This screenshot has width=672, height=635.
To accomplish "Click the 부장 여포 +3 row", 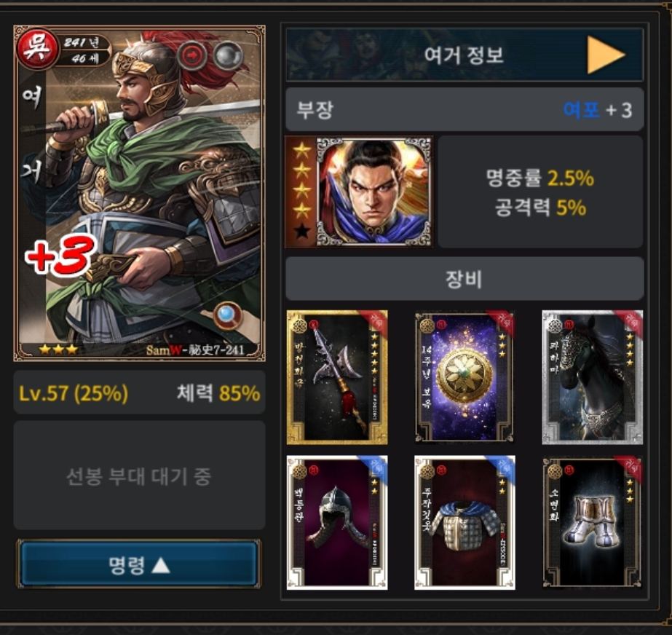I will (x=465, y=110).
